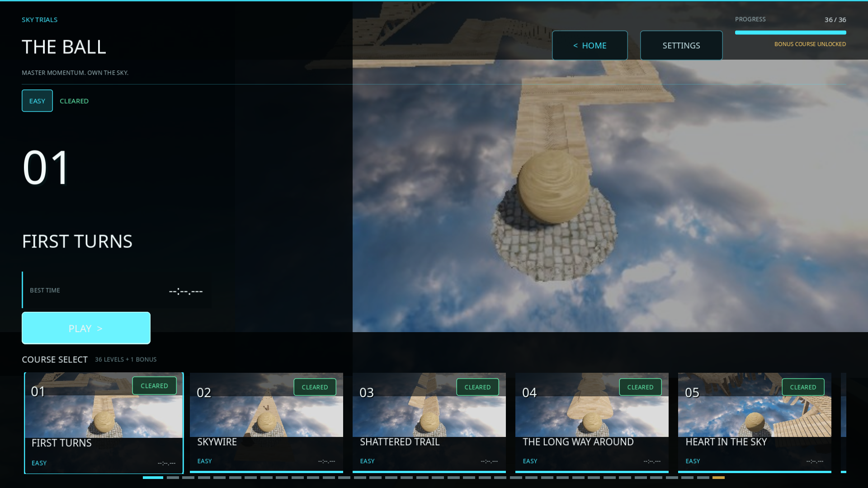
Task: Click the CLEARED badge on Shattered Trail card
Action: pos(477,387)
